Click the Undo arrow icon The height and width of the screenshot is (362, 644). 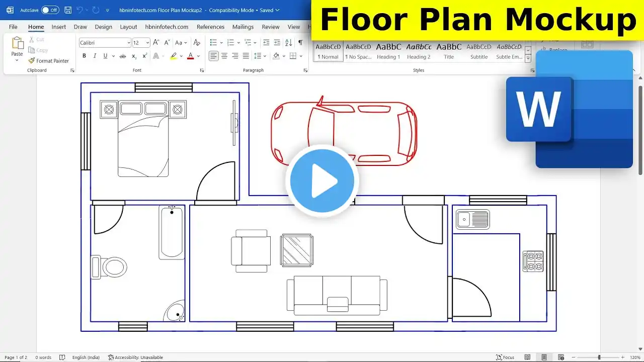tap(79, 10)
